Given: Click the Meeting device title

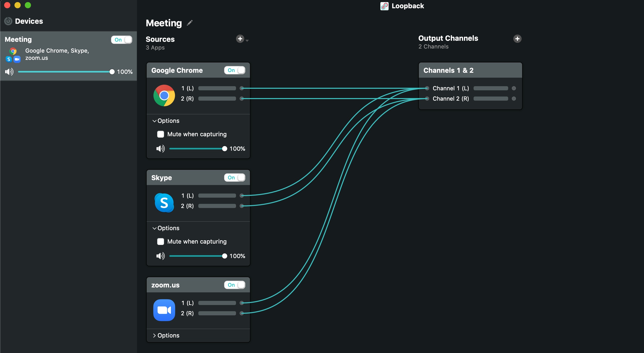Looking at the screenshot, I should pyautogui.click(x=18, y=39).
